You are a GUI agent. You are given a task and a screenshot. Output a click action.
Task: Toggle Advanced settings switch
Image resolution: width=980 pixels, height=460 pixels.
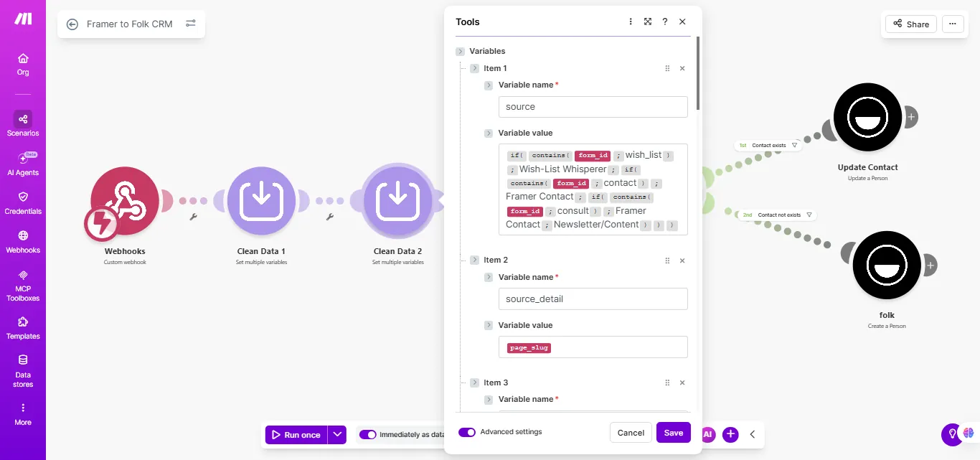467,432
